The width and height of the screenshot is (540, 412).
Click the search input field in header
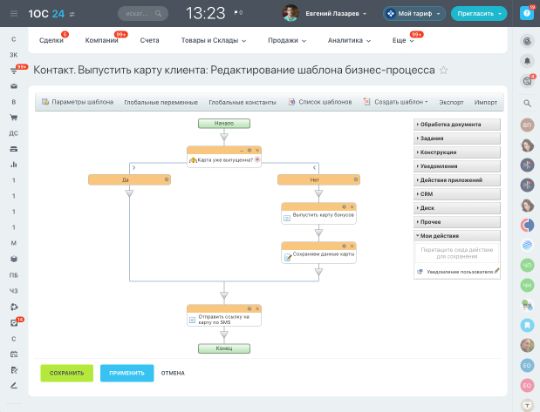pos(143,14)
